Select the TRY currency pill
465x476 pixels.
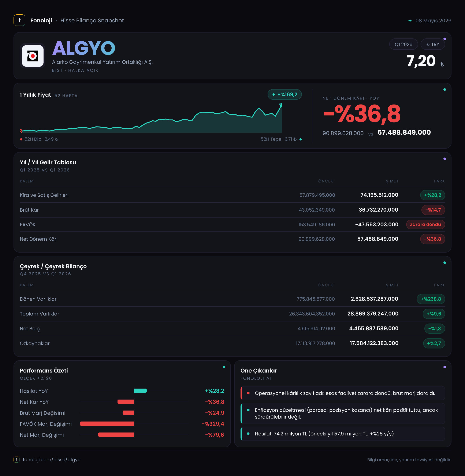(x=432, y=44)
